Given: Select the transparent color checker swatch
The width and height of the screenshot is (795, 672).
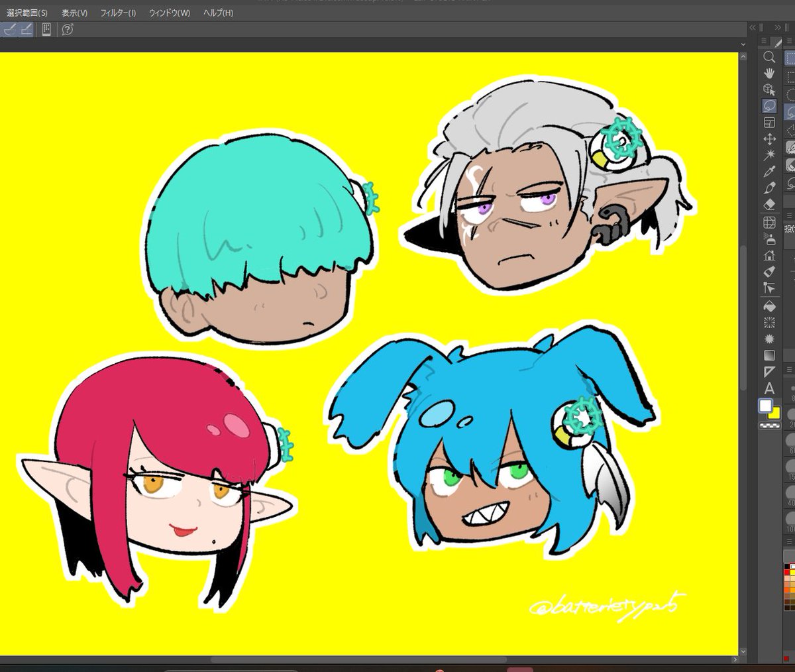Looking at the screenshot, I should pos(769,425).
